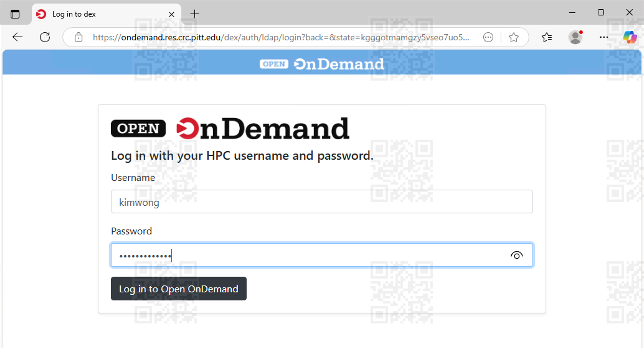Screen dimensions: 644x348
Task: Maximize the browser window
Action: click(601, 13)
